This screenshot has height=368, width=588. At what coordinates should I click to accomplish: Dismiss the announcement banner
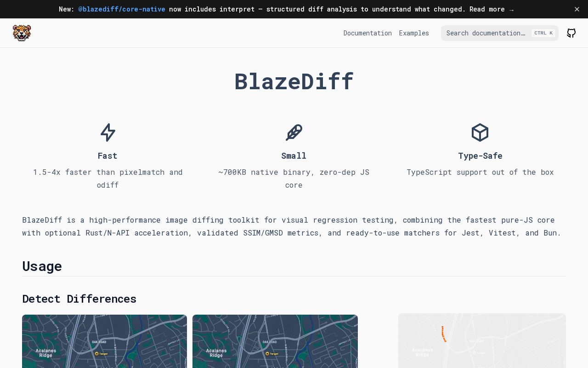point(577,9)
